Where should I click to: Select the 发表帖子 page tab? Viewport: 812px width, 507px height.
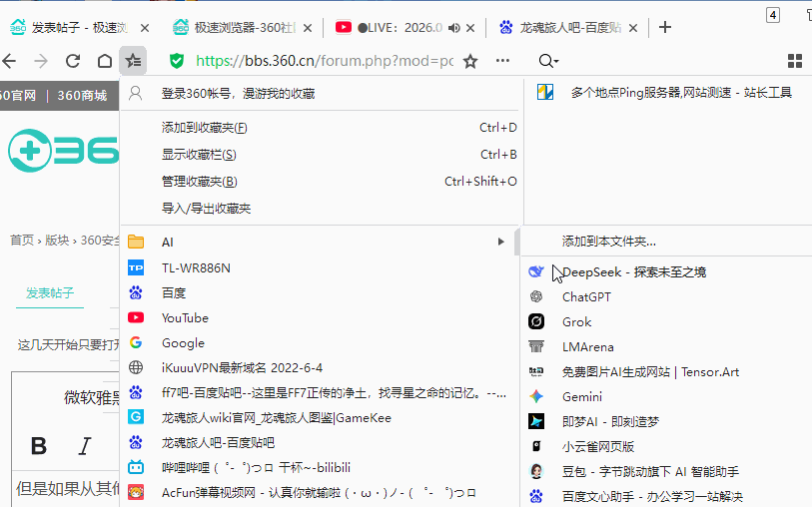[x=50, y=293]
